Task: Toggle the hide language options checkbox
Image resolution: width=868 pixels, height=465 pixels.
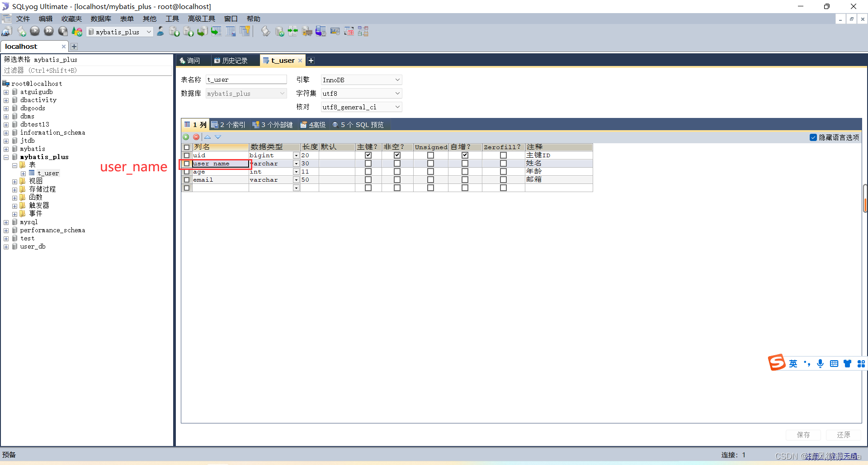Action: pyautogui.click(x=813, y=137)
